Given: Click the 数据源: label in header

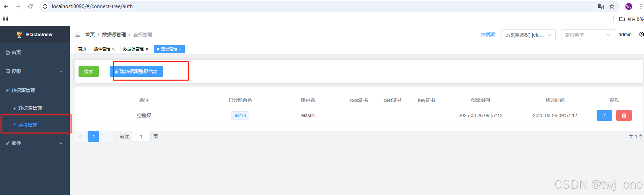Looking at the screenshot, I should click(488, 35).
